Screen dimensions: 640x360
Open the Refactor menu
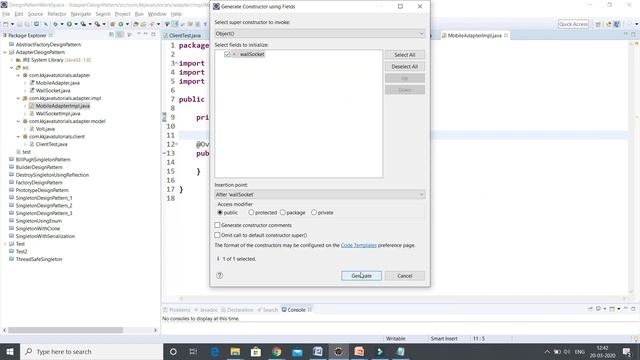[x=57, y=14]
